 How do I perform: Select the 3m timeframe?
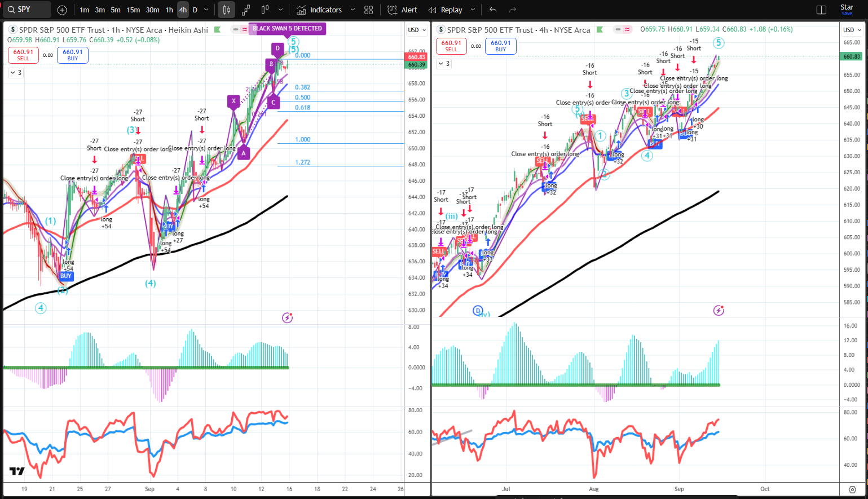pyautogui.click(x=100, y=10)
